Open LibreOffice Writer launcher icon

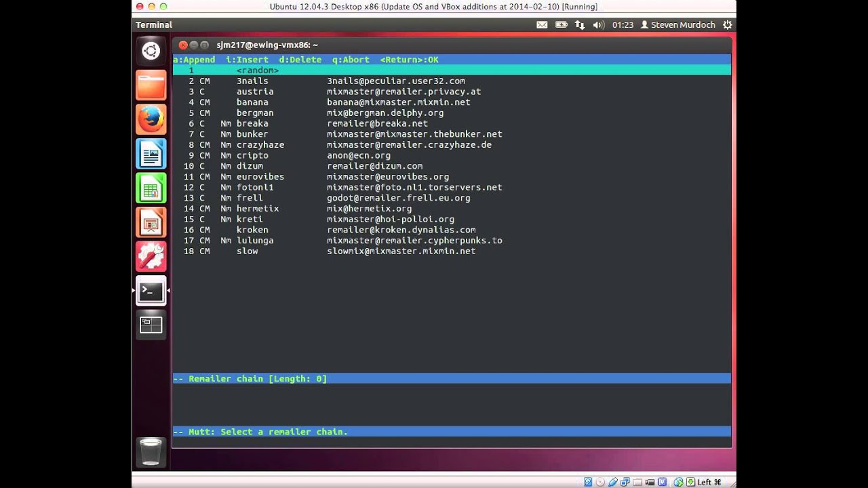(151, 154)
